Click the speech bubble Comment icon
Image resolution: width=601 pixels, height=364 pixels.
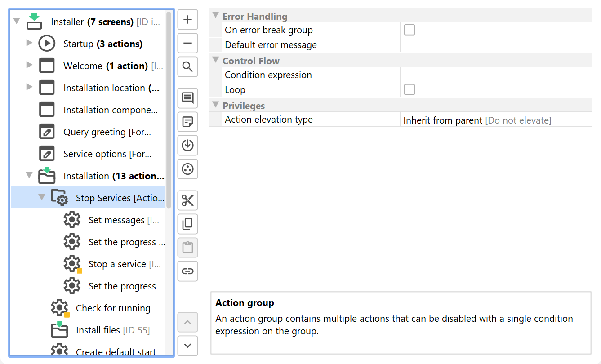(187, 98)
